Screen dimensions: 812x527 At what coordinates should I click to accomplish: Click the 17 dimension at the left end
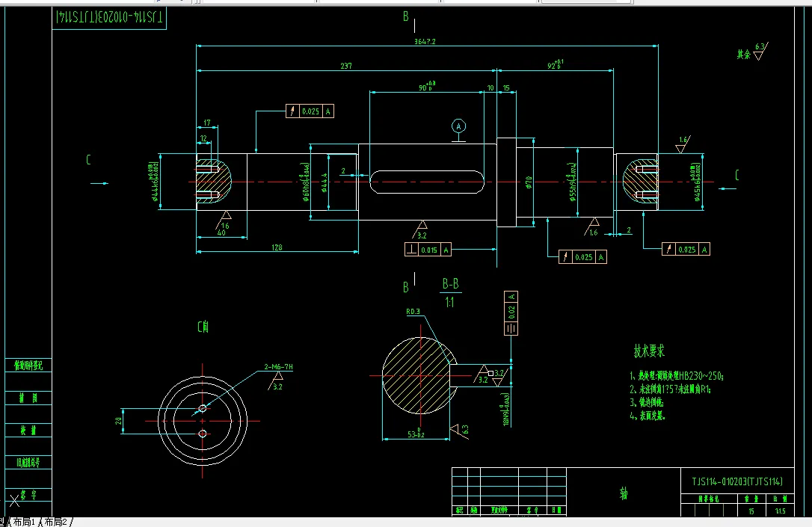point(207,123)
